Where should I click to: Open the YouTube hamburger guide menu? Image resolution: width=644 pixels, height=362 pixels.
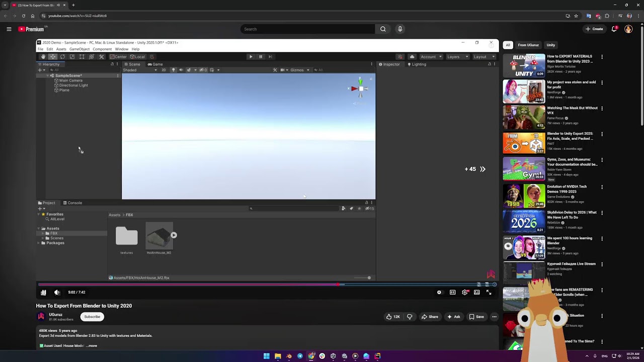click(9, 29)
